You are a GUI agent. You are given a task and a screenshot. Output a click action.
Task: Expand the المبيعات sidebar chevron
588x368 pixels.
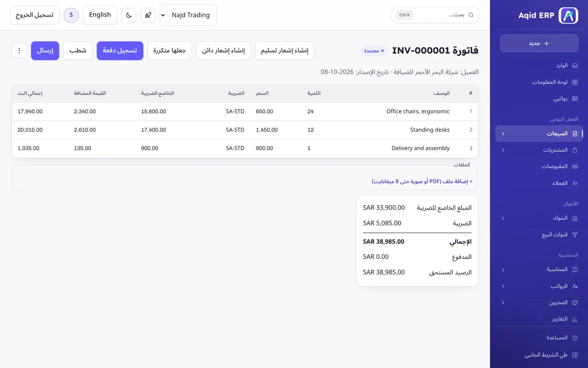click(x=503, y=134)
